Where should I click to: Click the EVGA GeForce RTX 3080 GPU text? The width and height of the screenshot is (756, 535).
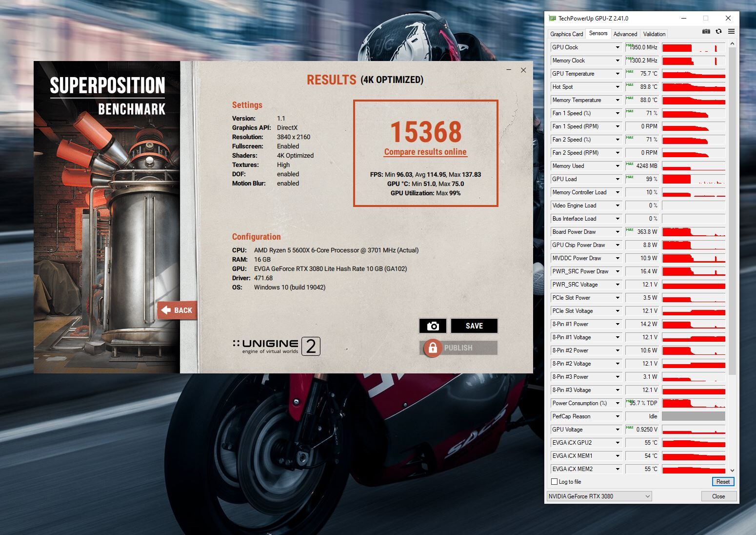pyautogui.click(x=330, y=268)
